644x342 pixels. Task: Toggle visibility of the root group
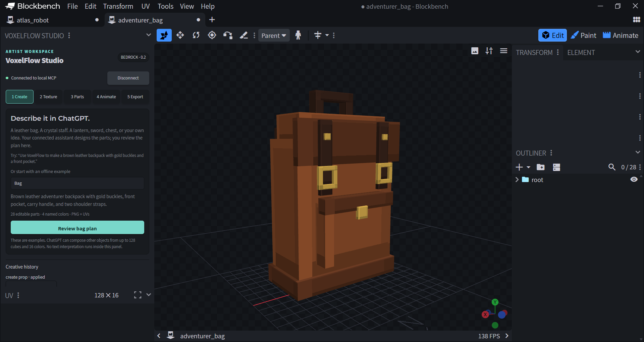coord(634,179)
